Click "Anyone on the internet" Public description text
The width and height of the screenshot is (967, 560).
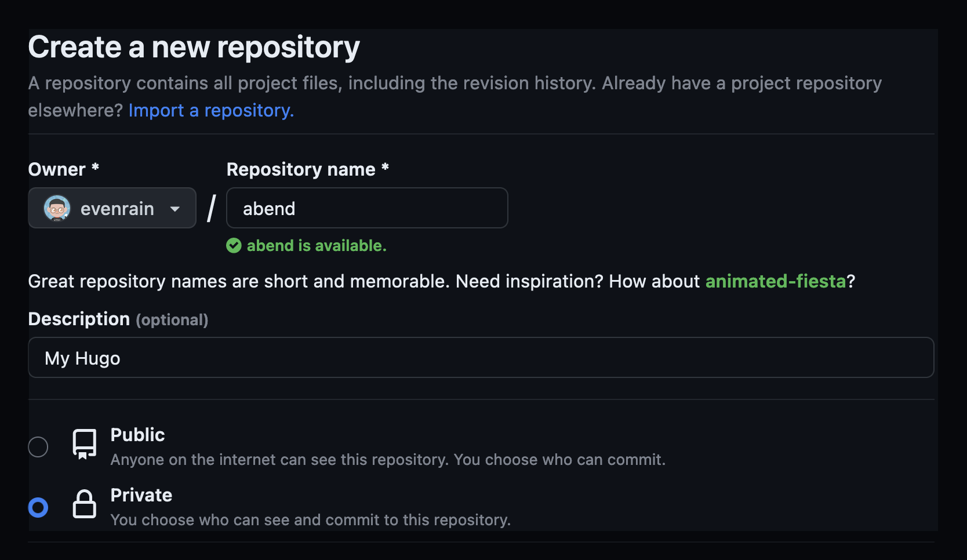387,460
